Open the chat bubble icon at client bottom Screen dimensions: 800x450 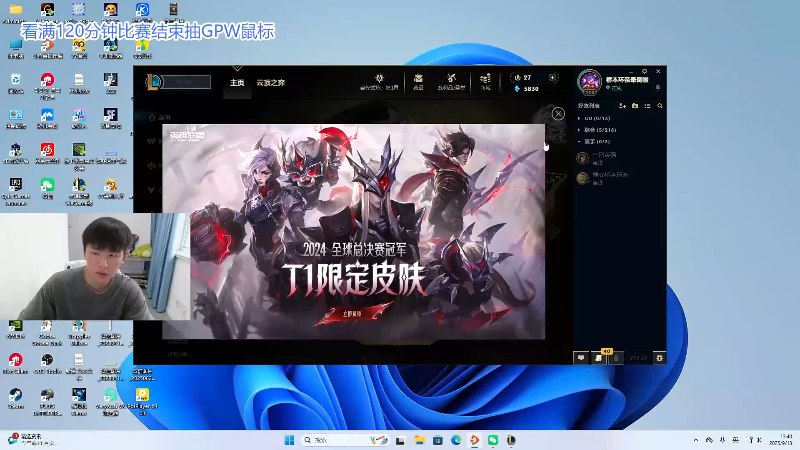(x=581, y=358)
